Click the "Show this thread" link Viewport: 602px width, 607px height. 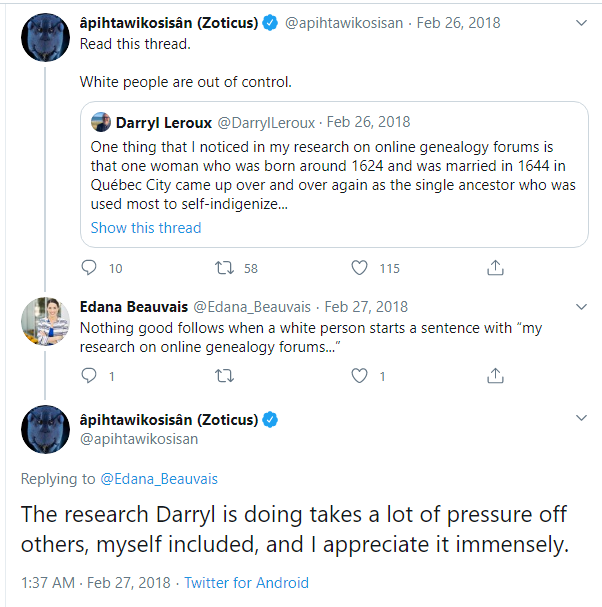146,228
